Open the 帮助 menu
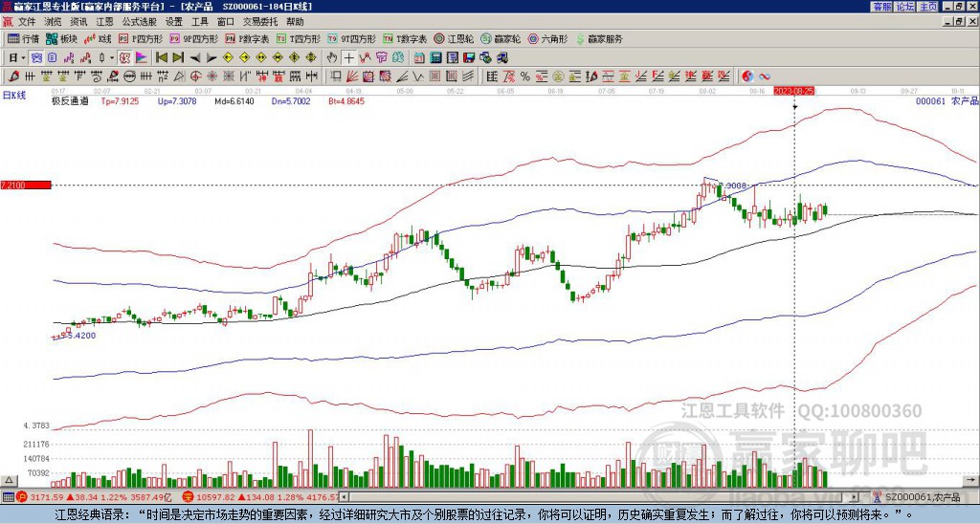This screenshot has height=524, width=980. tap(295, 22)
